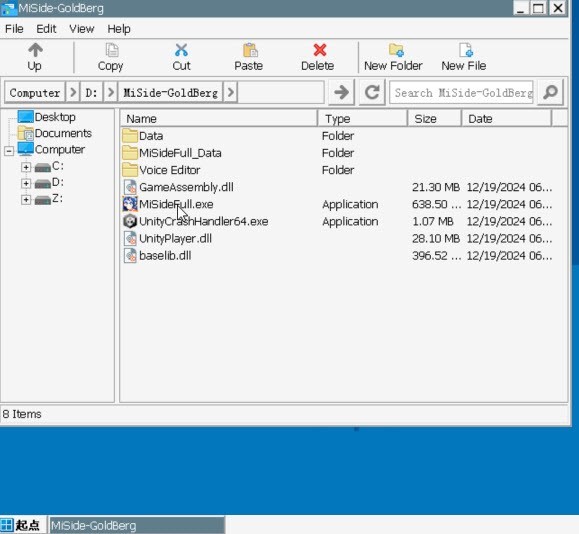Click the Computer breadcrumb button
This screenshot has width=579, height=534.
[x=35, y=92]
